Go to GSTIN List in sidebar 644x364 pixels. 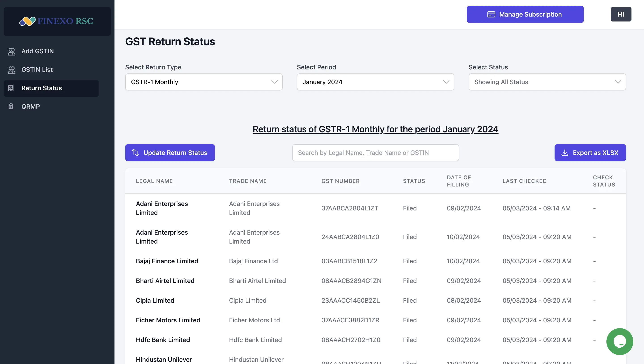pyautogui.click(x=37, y=70)
